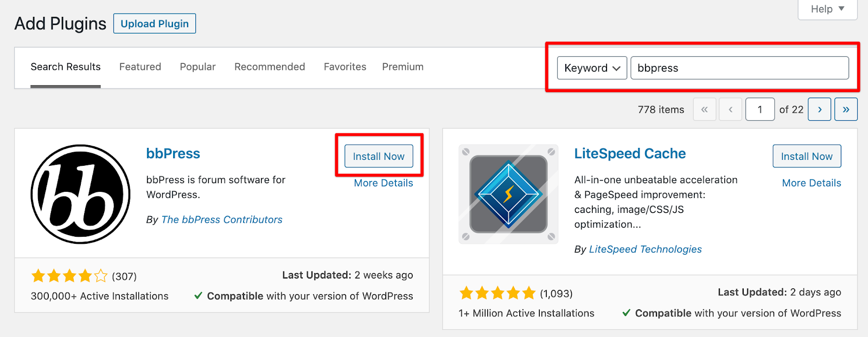Install the bbPress plugin now
868x337 pixels.
(379, 156)
